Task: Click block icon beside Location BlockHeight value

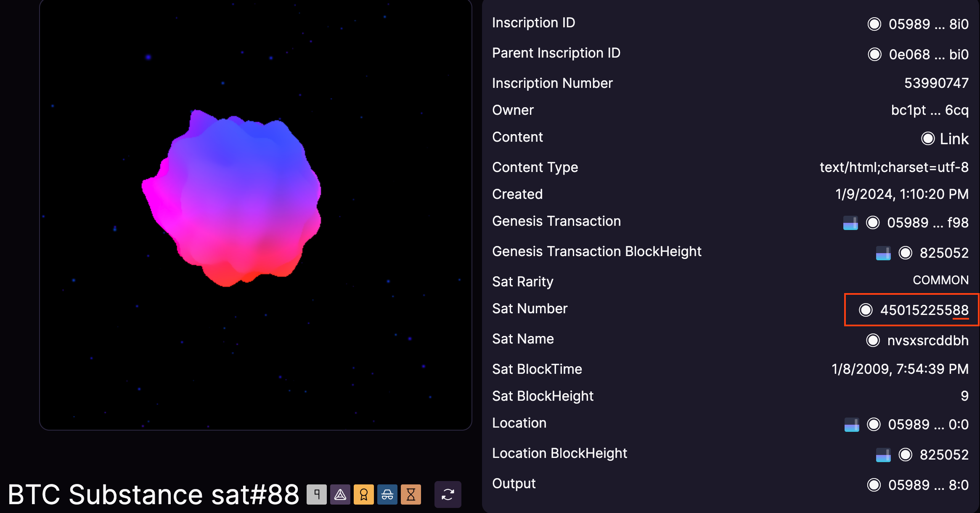Action: pos(883,455)
